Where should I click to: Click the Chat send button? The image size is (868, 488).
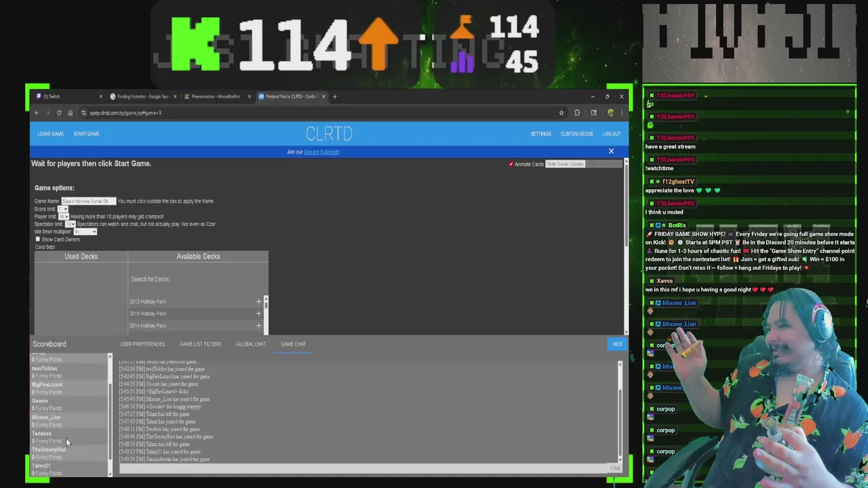614,468
